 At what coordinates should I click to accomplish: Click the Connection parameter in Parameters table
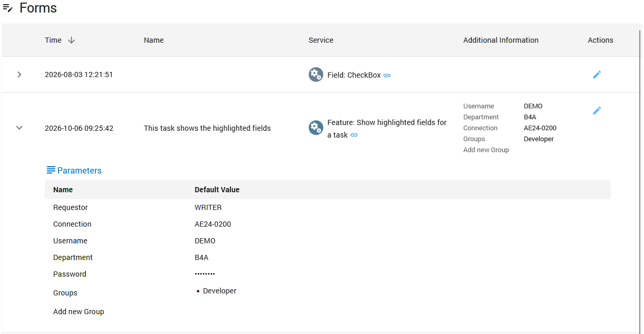(72, 224)
